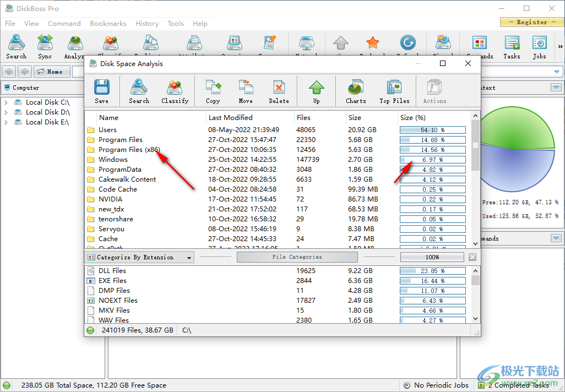Open the Help menu

pos(200,24)
